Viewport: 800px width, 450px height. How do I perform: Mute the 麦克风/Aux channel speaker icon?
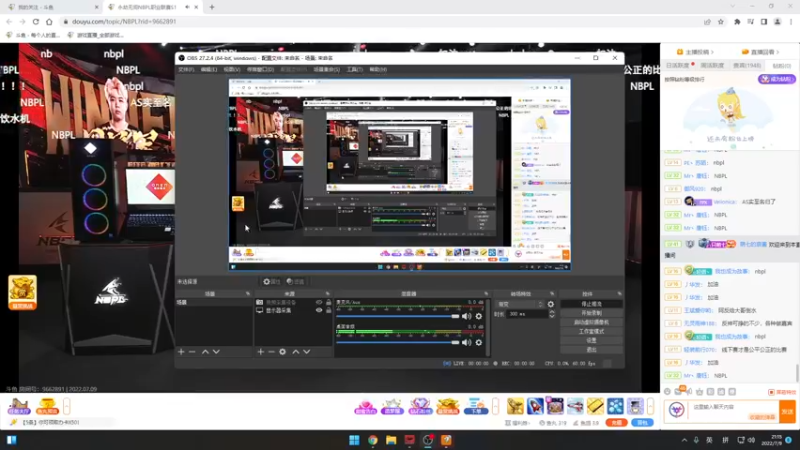coord(466,316)
